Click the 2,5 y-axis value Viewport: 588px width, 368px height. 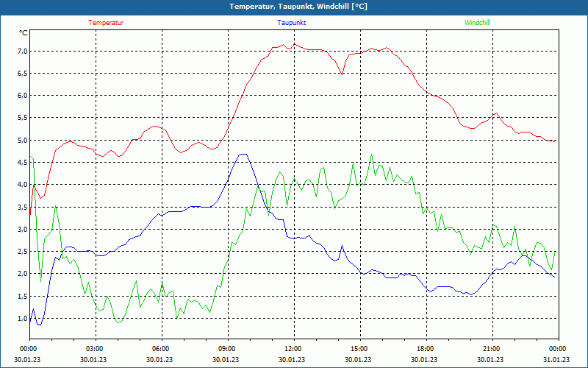coord(23,251)
